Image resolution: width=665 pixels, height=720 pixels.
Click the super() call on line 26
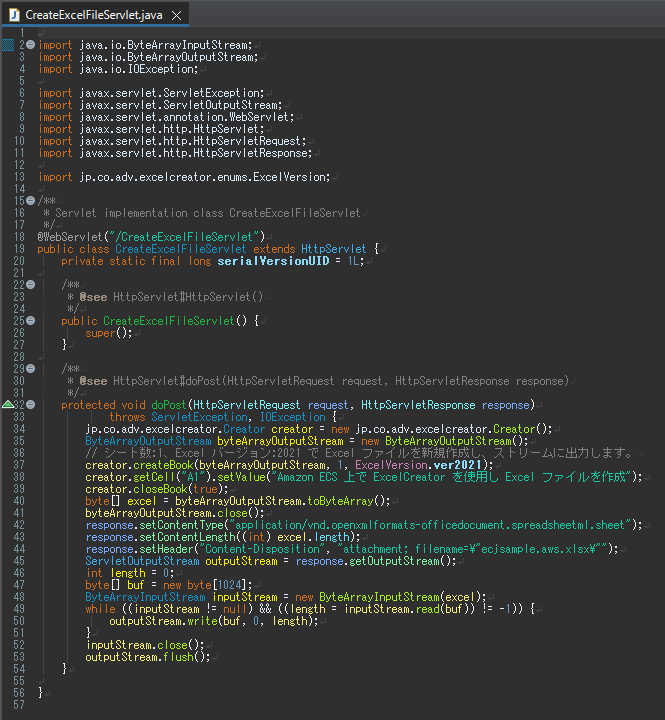[x=108, y=333]
